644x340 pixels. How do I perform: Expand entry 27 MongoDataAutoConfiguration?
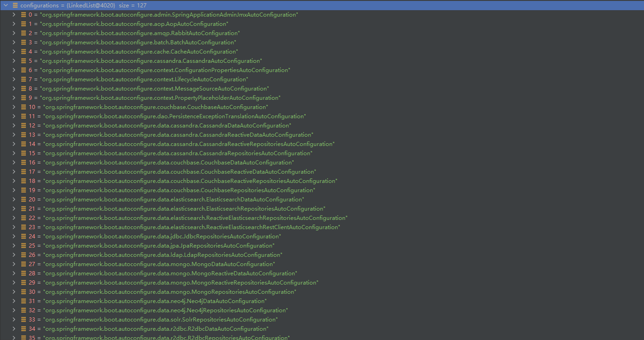14,264
